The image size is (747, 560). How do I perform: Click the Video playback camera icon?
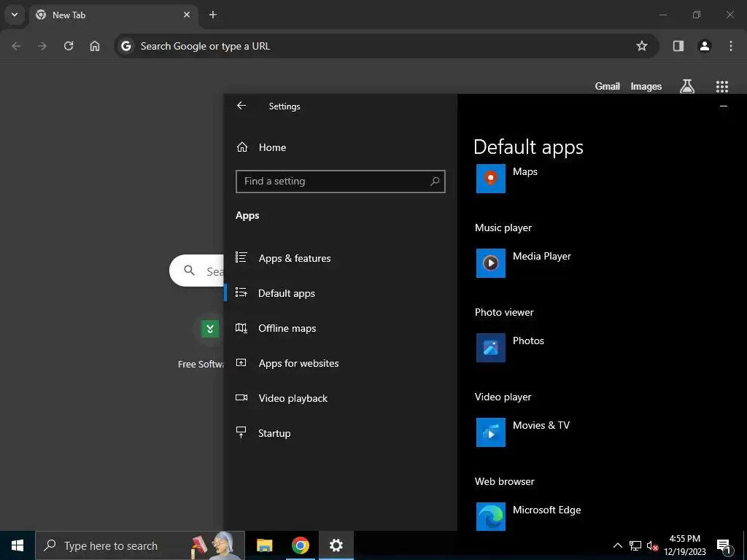point(241,397)
